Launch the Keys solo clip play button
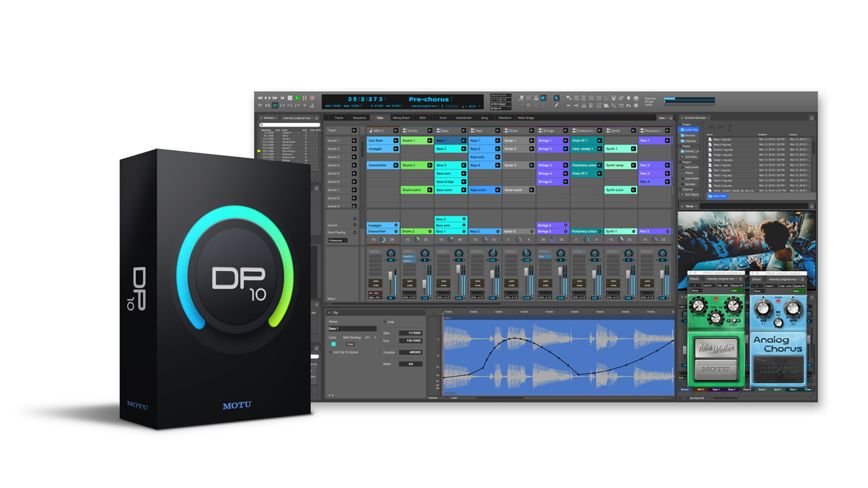The width and height of the screenshot is (868, 488). (x=498, y=157)
